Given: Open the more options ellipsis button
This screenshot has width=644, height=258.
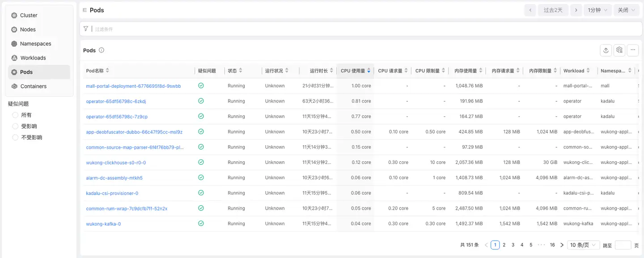Looking at the screenshot, I should 632,51.
